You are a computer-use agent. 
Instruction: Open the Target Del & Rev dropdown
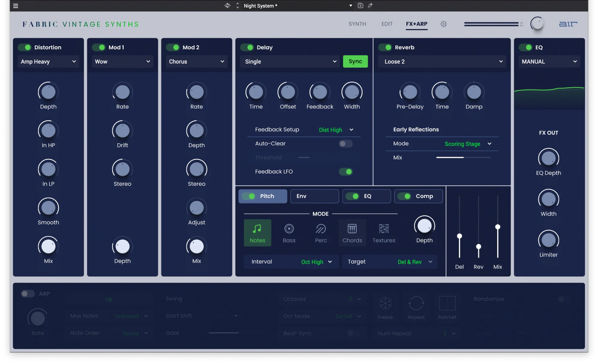[x=390, y=261]
